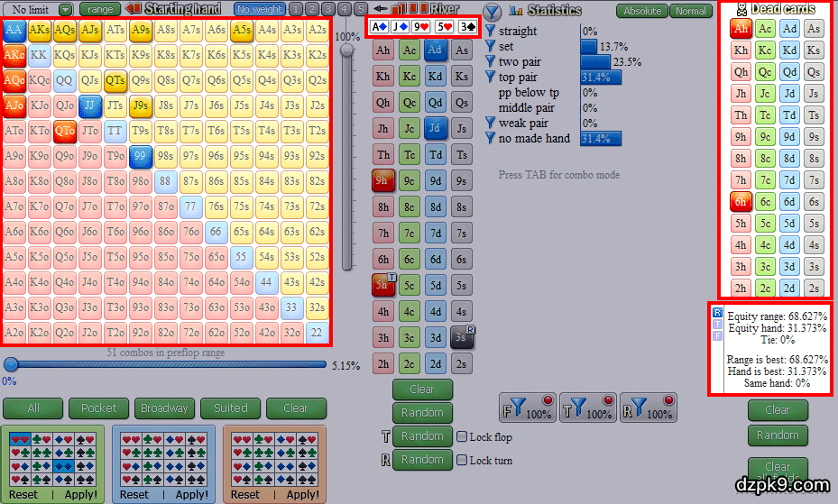Click the back arrow left of River
This screenshot has height=504, width=838.
[382, 9]
